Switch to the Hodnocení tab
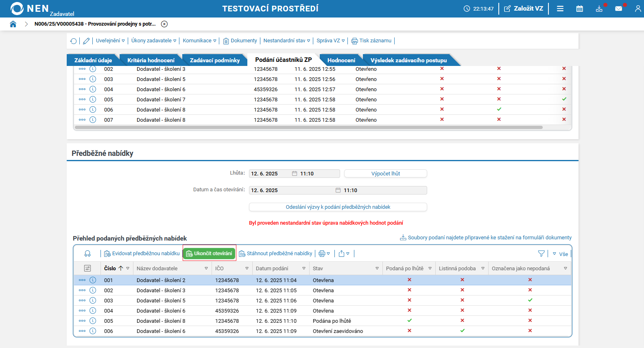Viewport: 644px width, 348px height. (x=341, y=60)
